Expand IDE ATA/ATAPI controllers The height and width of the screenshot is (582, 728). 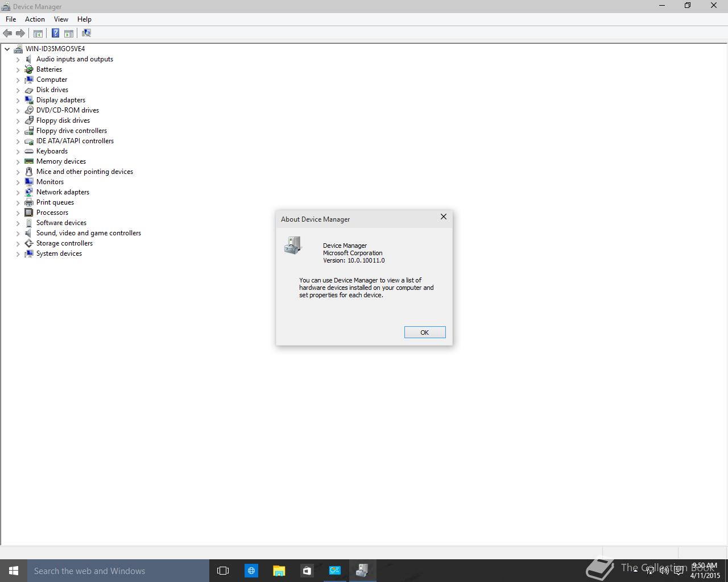[x=18, y=141]
